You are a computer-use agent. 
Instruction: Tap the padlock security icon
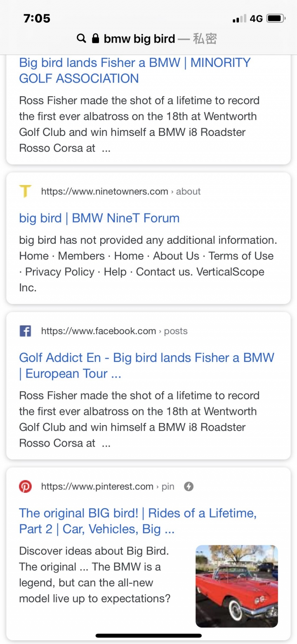click(x=95, y=39)
